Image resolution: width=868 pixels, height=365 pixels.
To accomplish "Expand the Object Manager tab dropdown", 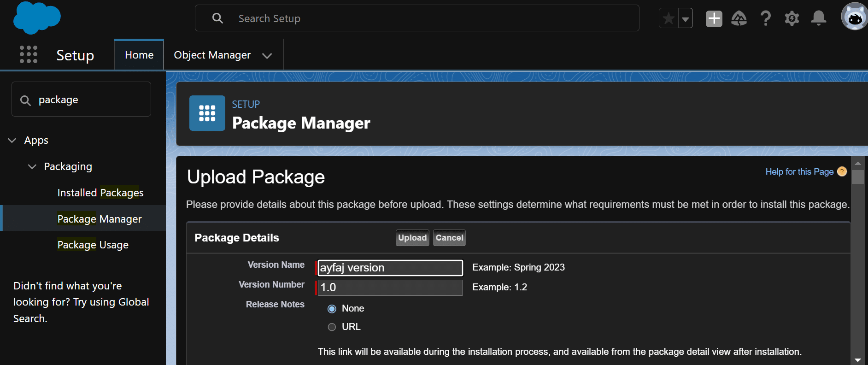I will coord(267,56).
